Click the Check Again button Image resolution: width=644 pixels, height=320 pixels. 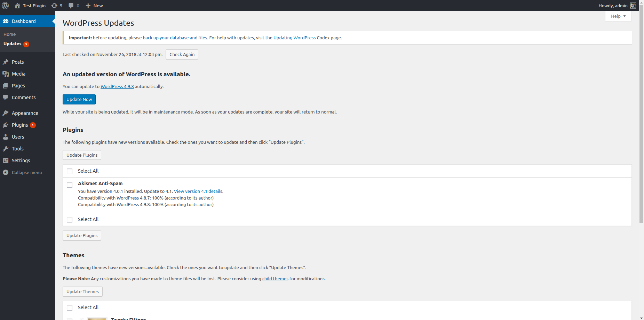[x=182, y=54]
